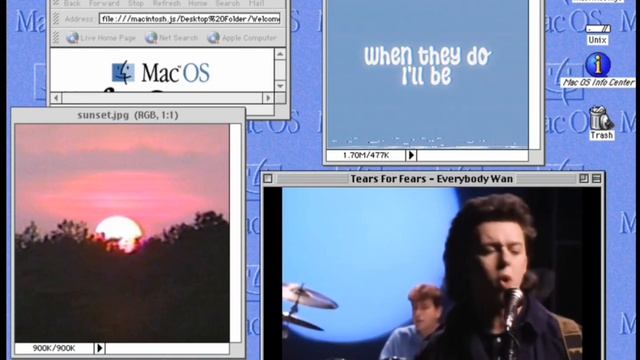
Task: Click Home in the browser toolbar
Action: (x=198, y=3)
